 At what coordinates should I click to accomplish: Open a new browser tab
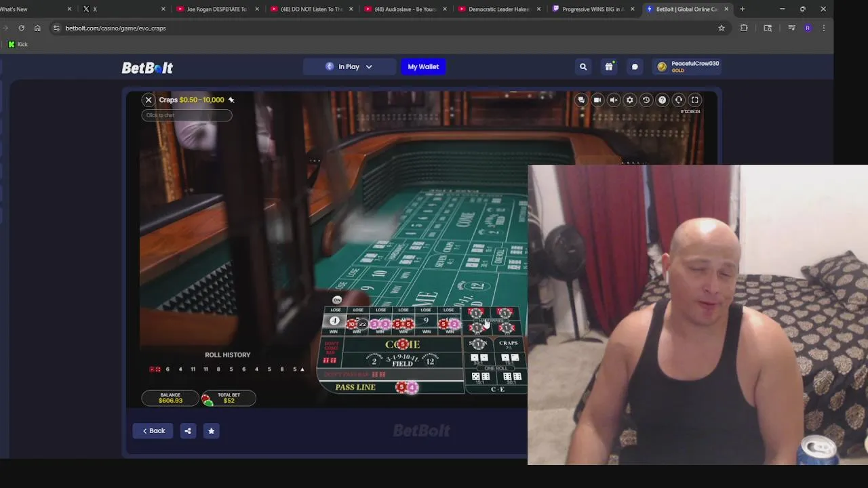point(743,9)
